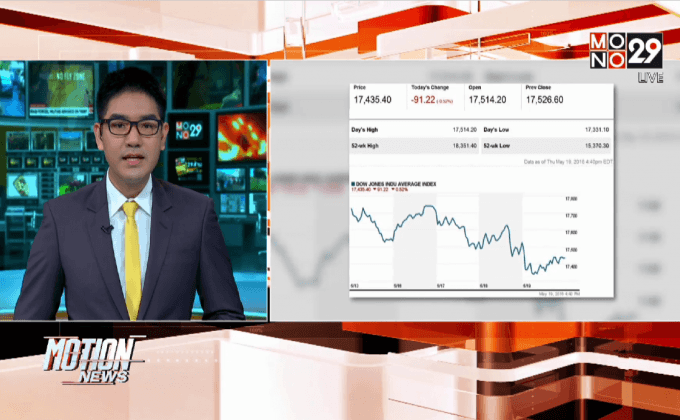
Task: Click the Day's Low value 17,331.10
Action: (x=597, y=130)
